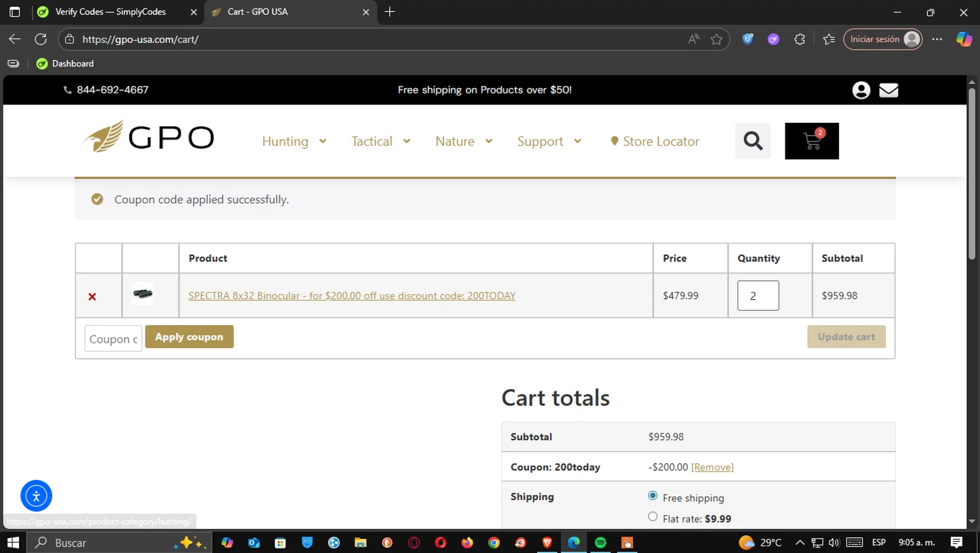Open Spotify from the taskbar
Image resolution: width=980 pixels, height=553 pixels.
click(x=600, y=543)
